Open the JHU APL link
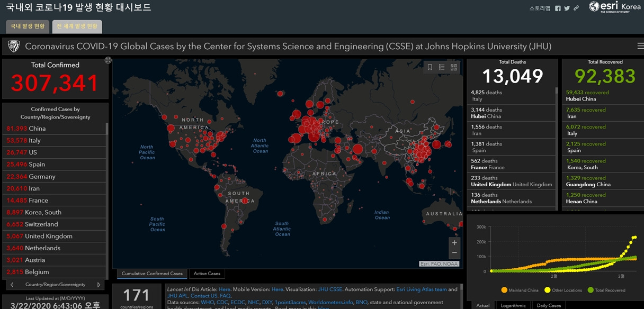This screenshot has height=309, width=644. click(x=177, y=296)
